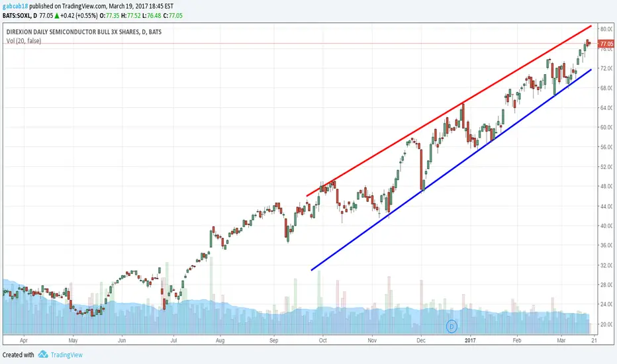The width and height of the screenshot is (617, 364).
Task: Click the blue circled D dividend marker
Action: point(451,326)
